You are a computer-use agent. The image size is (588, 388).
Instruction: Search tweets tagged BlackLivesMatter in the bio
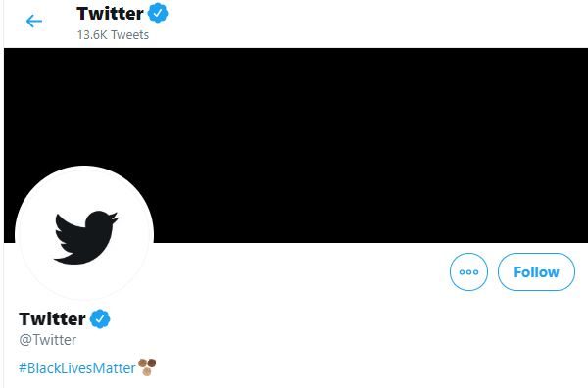[x=77, y=368]
